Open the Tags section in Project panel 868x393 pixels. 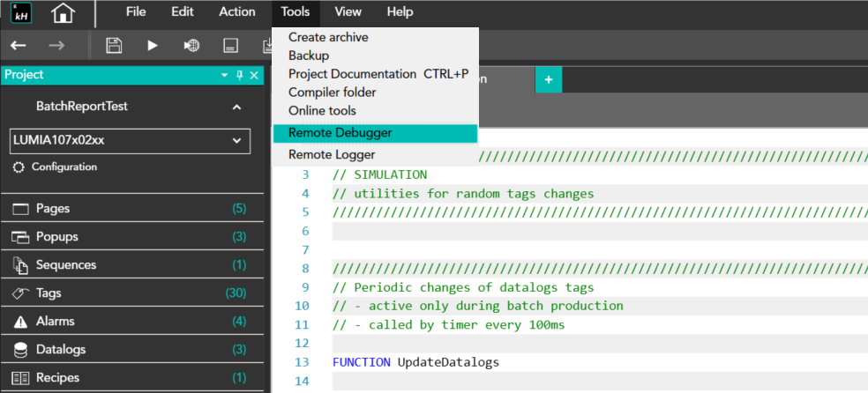[x=49, y=293]
